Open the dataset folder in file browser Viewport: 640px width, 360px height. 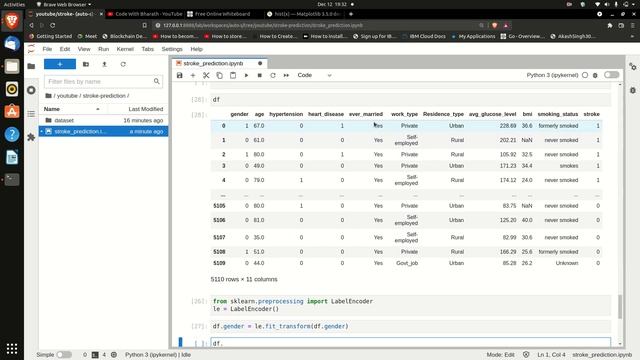pos(103,120)
